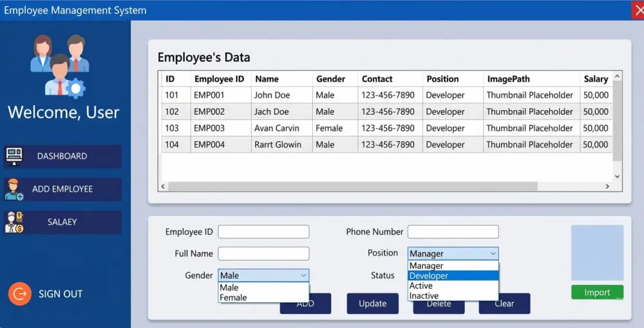Viewport: 644px width, 328px height.
Task: Click the Female gender cell
Action: click(335, 128)
